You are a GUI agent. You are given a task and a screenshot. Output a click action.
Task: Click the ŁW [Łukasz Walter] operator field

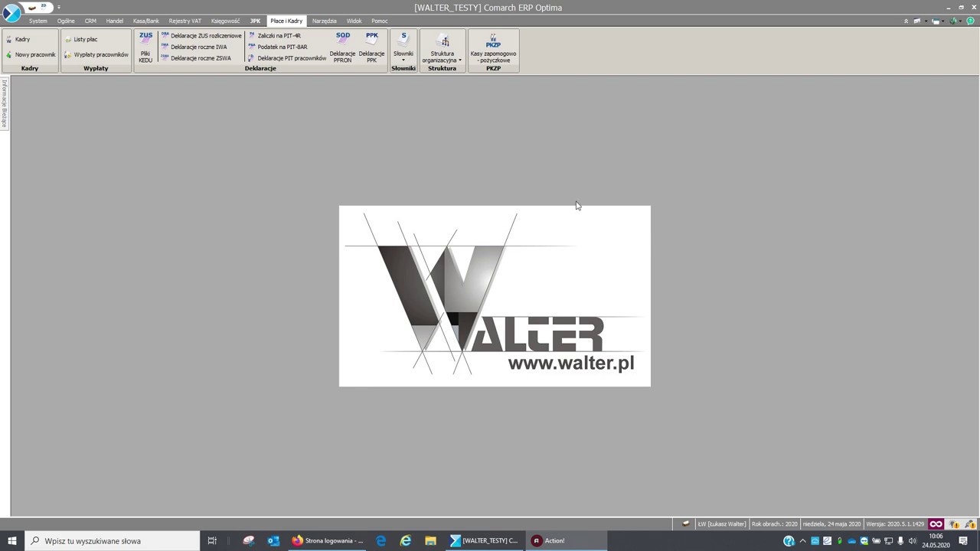[x=722, y=524]
